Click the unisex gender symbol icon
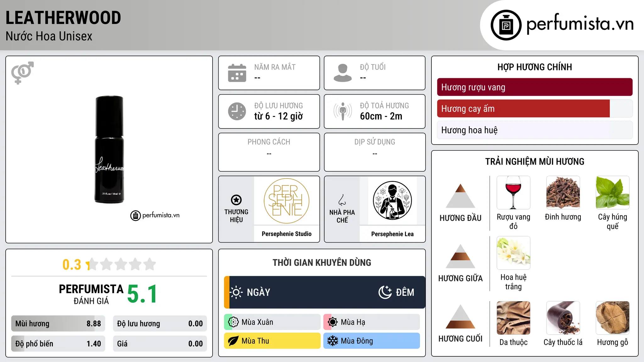The image size is (644, 362). (22, 73)
